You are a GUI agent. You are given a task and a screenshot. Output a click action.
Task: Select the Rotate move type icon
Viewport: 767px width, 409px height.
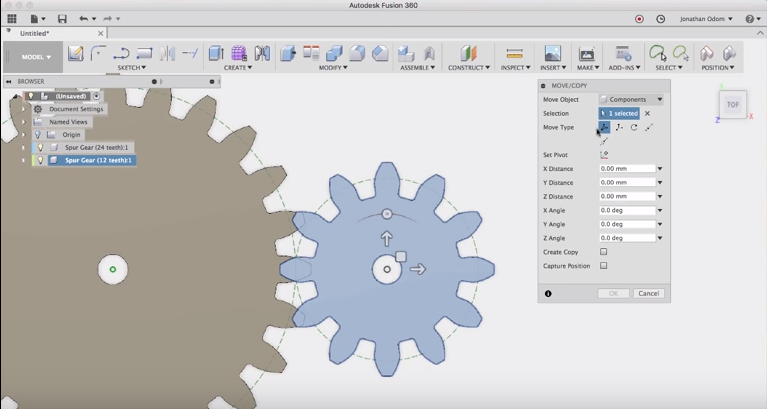(x=634, y=127)
